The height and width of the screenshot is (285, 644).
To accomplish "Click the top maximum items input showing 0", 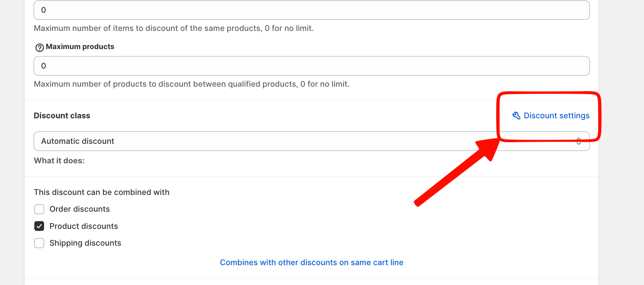I will pos(312,10).
